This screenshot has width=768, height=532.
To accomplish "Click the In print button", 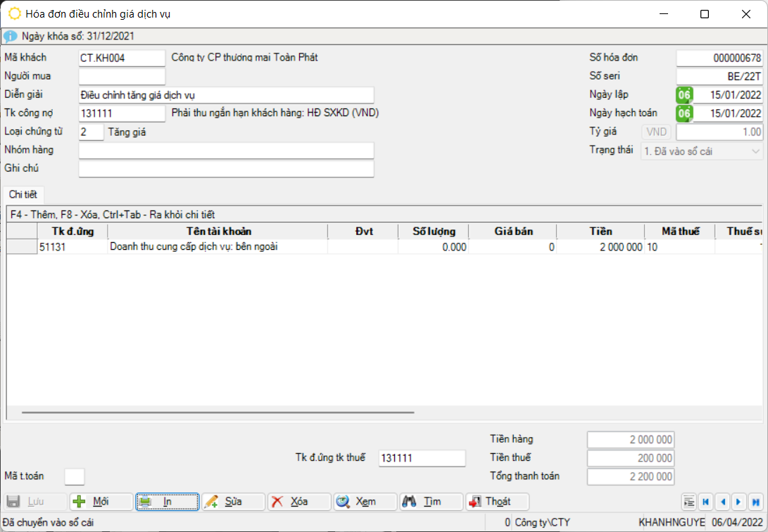I will [168, 502].
